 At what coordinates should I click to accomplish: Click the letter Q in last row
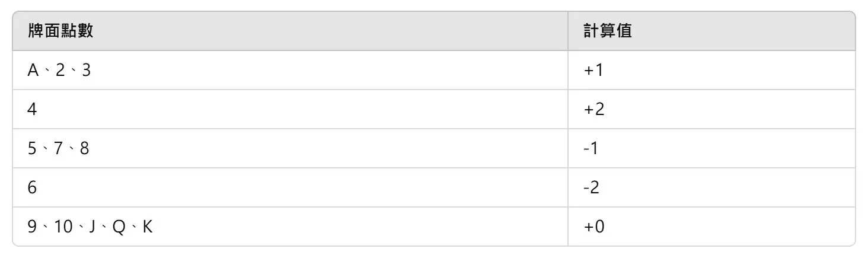click(118, 227)
